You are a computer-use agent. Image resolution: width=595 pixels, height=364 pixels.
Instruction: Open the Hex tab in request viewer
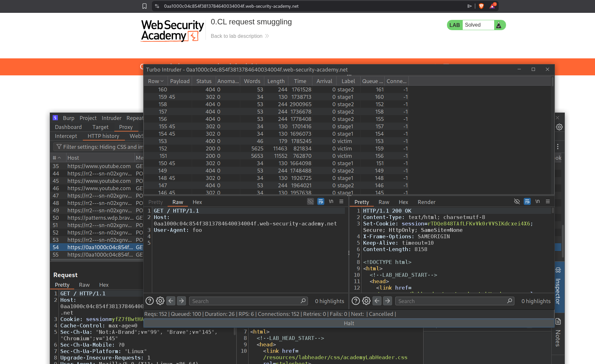pos(197,202)
